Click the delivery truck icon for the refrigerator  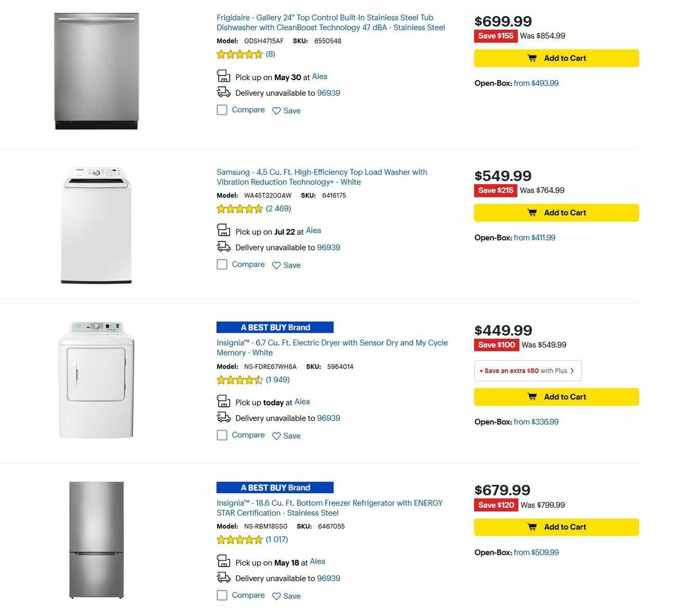tap(223, 578)
